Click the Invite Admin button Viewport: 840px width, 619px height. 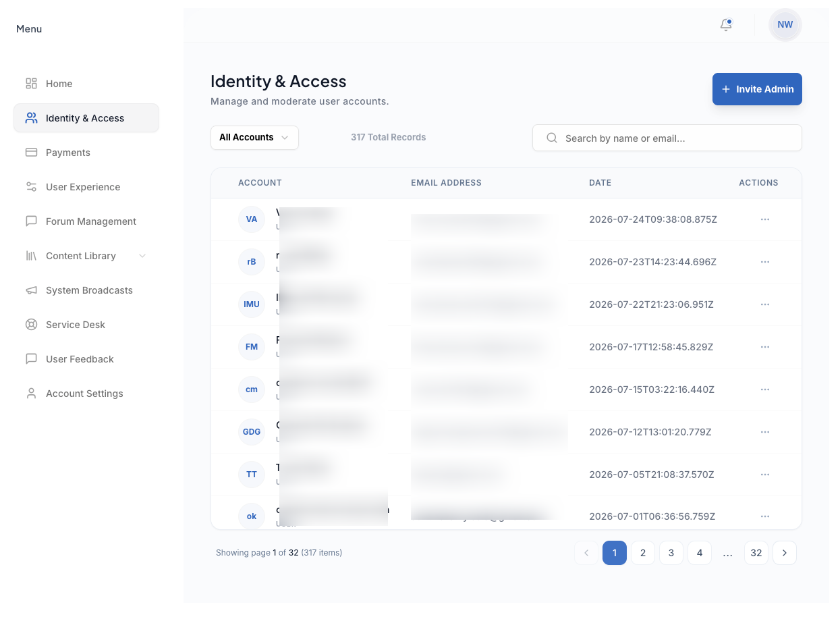point(757,89)
